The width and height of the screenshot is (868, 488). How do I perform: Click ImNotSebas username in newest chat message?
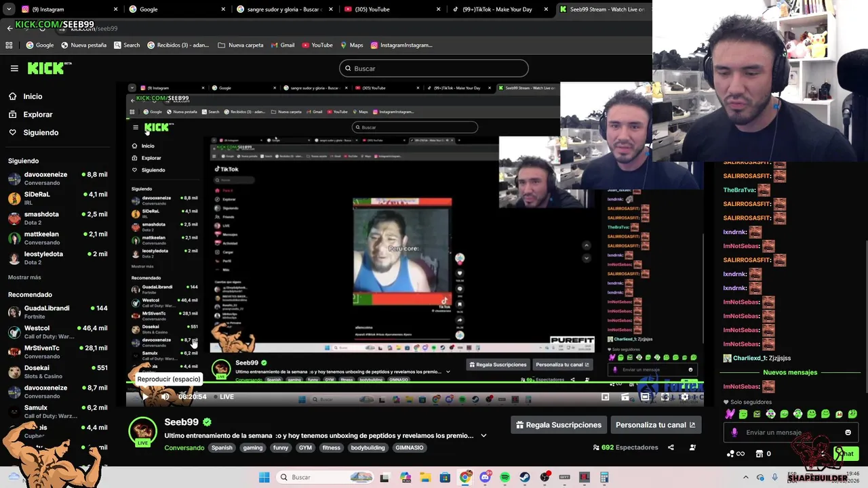[741, 386]
